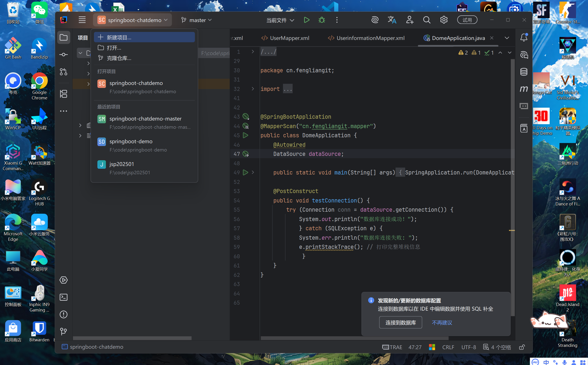The height and width of the screenshot is (365, 588).
Task: Click the editor horizontal scrollbar
Action: [354, 338]
